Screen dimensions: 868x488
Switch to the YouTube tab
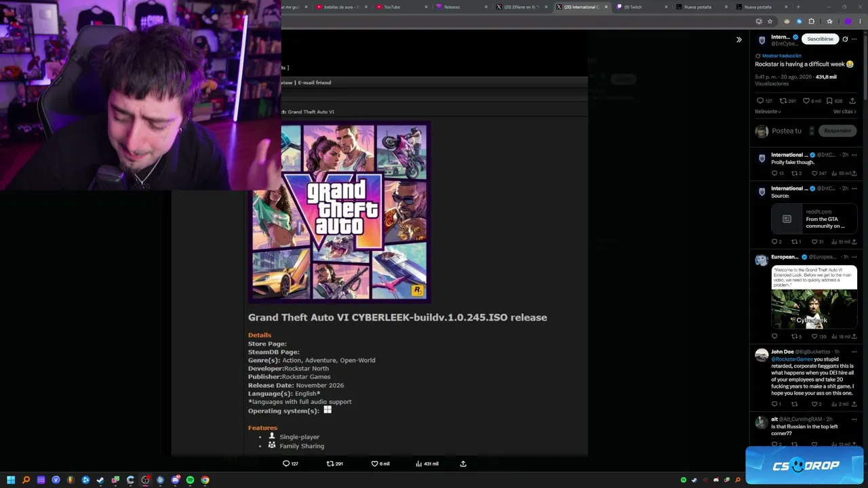point(403,7)
